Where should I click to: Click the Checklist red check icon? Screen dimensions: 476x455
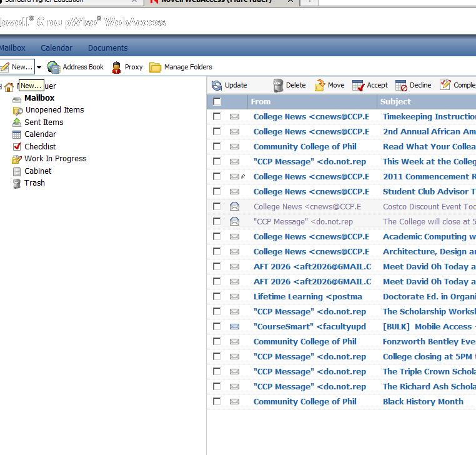point(17,146)
